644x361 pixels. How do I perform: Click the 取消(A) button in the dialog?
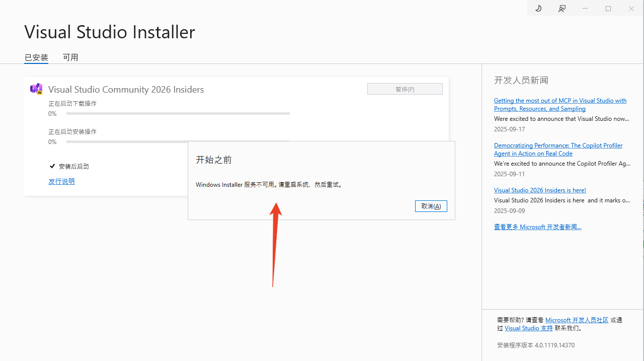point(431,206)
